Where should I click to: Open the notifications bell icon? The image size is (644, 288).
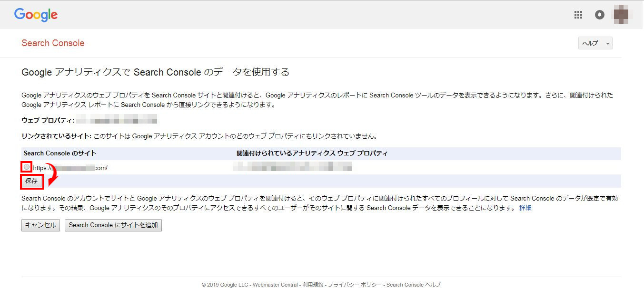(x=600, y=15)
